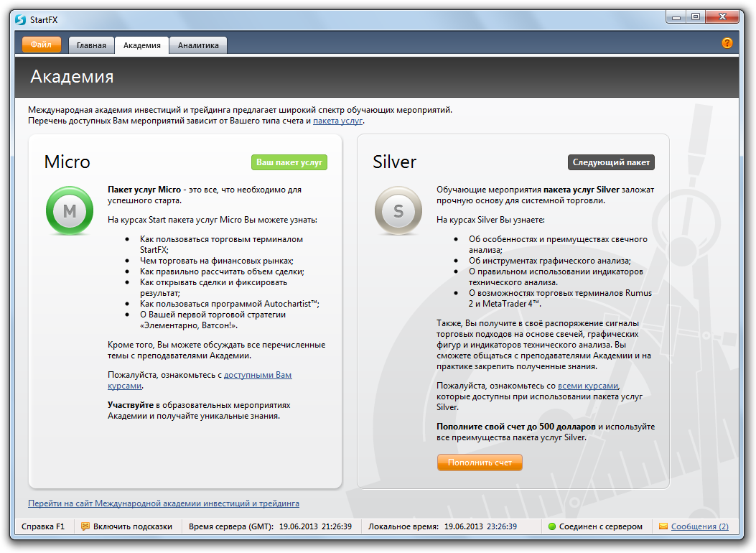Click the local time 23:26:39 value
756x553 pixels.
pyautogui.click(x=501, y=526)
